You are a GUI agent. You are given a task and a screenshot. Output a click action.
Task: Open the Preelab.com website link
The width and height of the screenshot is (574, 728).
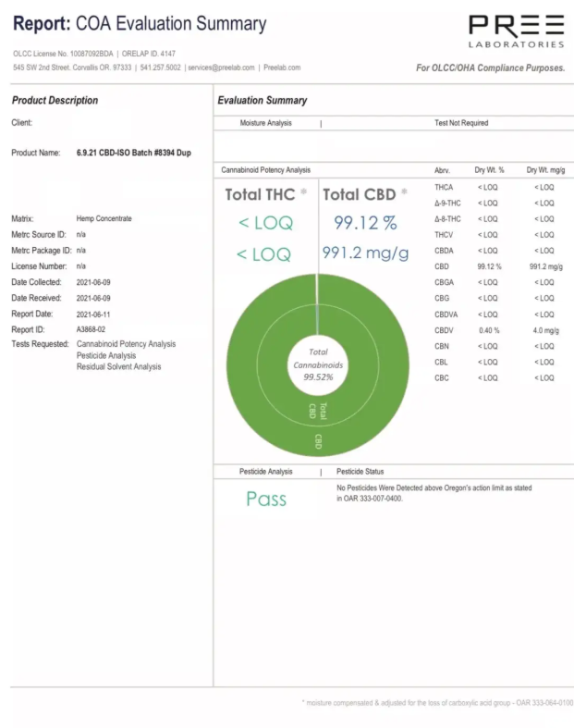click(x=281, y=68)
